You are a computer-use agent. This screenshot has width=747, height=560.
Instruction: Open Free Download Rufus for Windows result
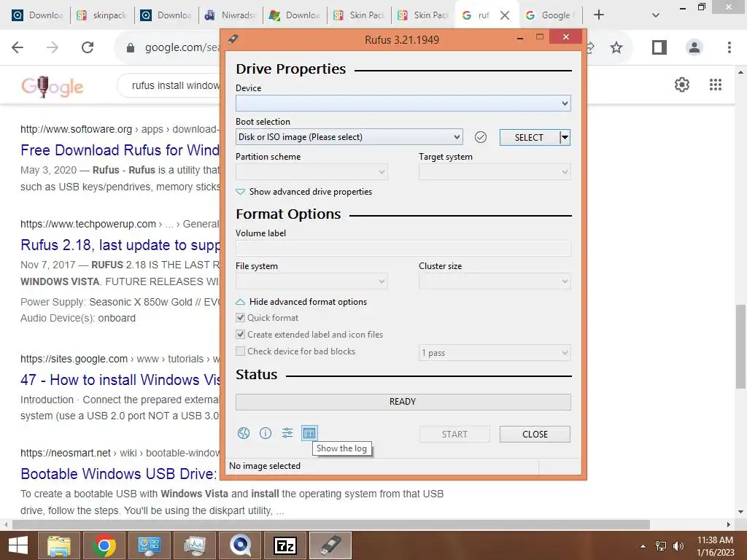pos(120,150)
